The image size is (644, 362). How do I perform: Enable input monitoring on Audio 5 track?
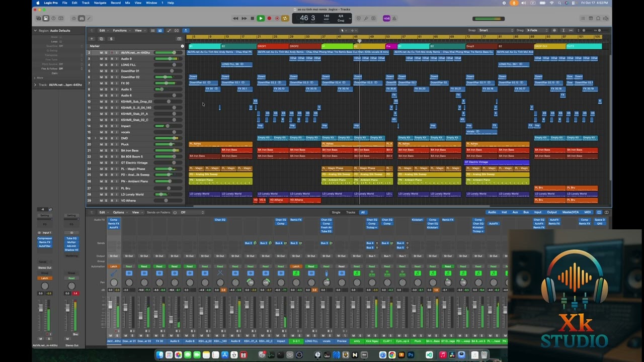(117, 89)
